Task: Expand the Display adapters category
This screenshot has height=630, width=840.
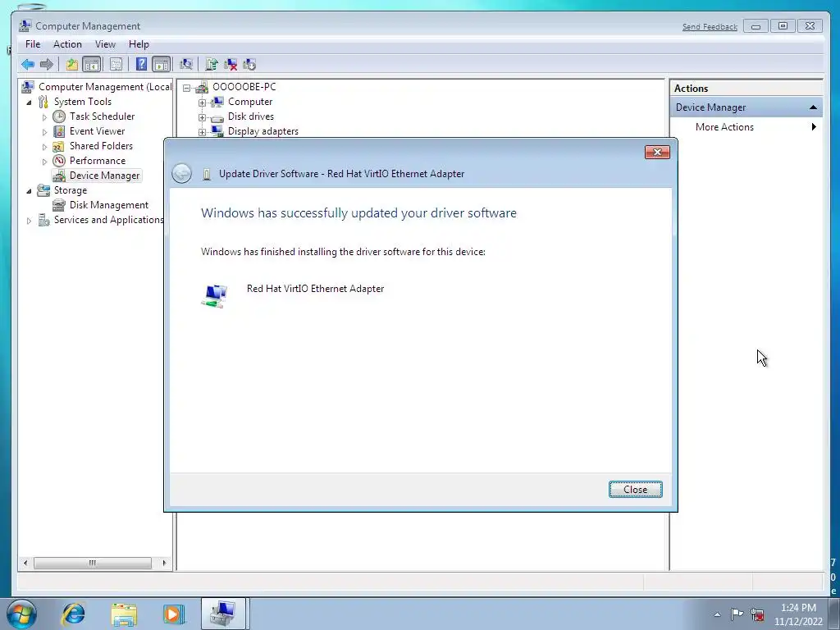Action: pyautogui.click(x=202, y=132)
